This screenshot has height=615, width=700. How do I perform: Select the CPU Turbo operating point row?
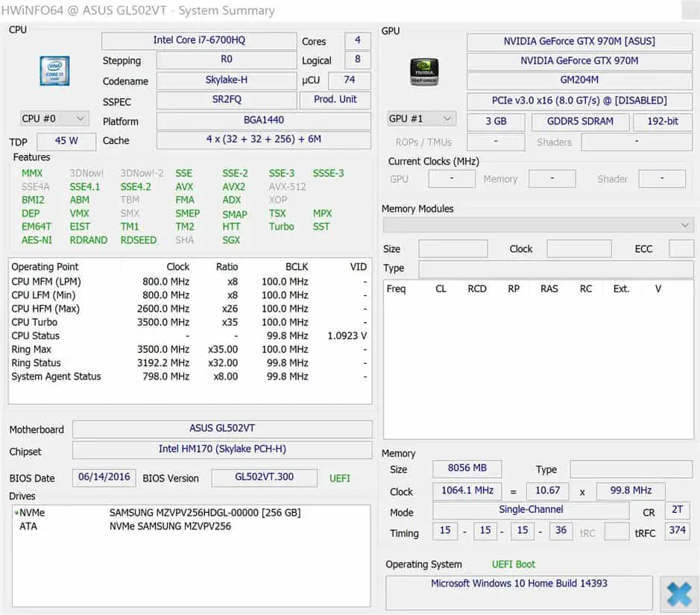click(x=189, y=322)
